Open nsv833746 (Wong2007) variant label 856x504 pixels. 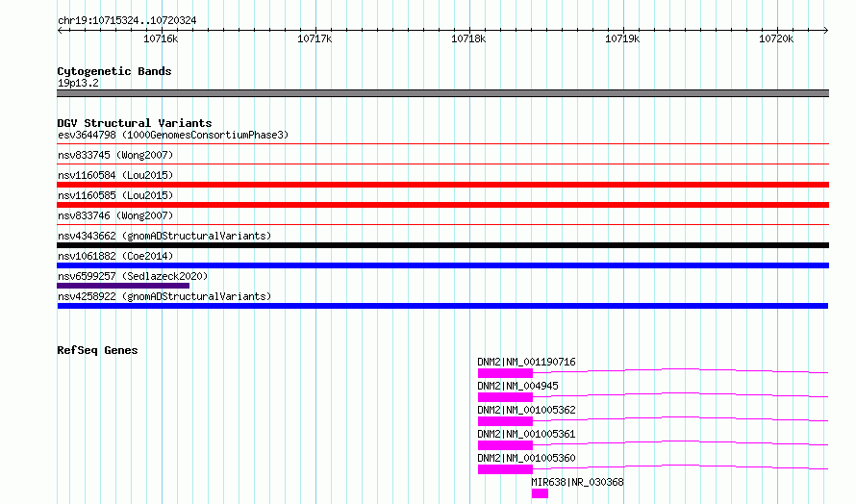tap(115, 215)
